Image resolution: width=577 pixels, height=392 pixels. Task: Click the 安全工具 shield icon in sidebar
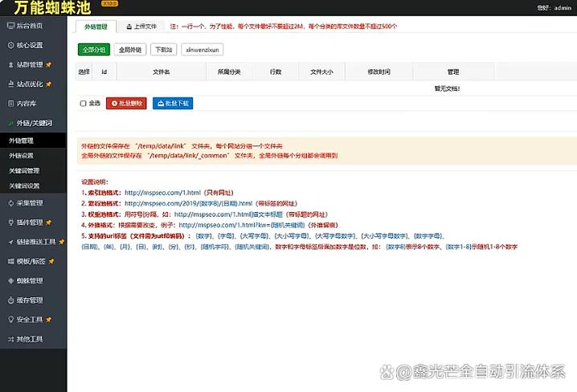coord(9,320)
